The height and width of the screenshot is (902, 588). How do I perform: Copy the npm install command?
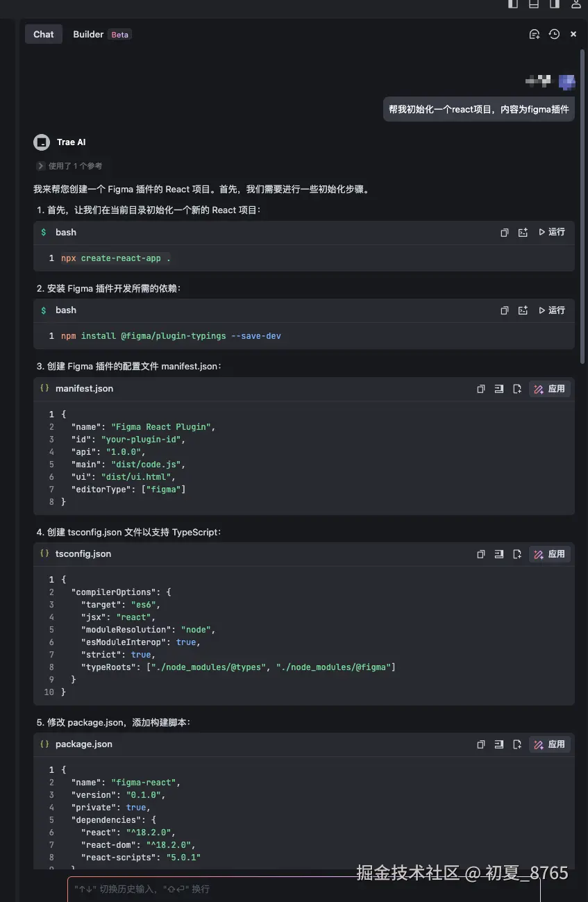click(x=505, y=310)
